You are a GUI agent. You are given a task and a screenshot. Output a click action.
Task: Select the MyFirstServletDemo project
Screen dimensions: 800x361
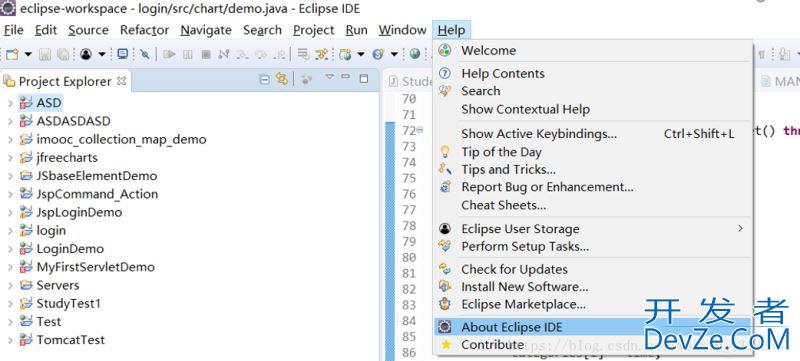point(95,267)
